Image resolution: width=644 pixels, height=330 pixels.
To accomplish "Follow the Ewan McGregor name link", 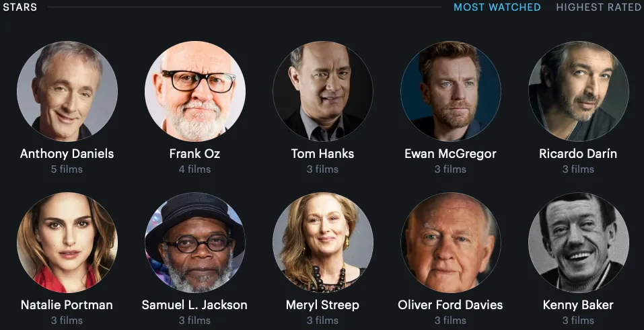I will [x=451, y=154].
